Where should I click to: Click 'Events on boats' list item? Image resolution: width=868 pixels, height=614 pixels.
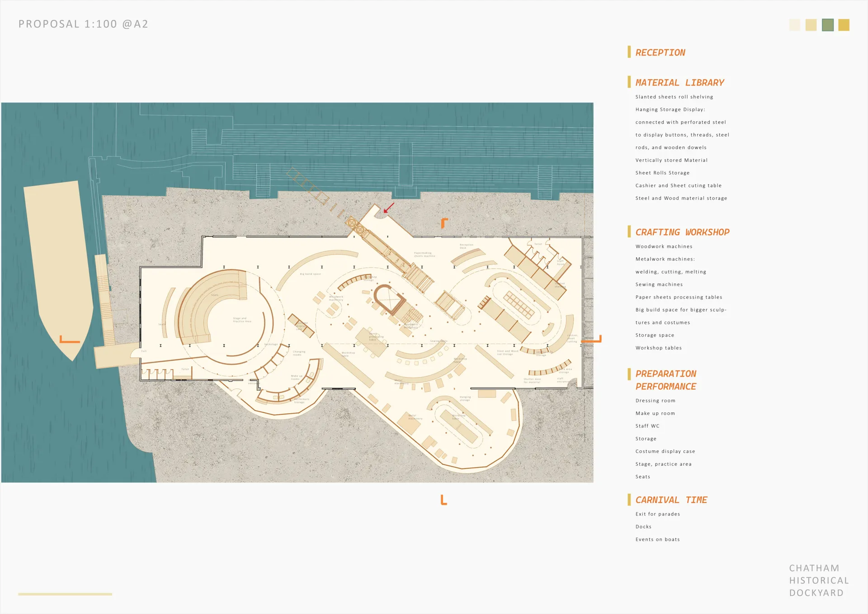pos(657,539)
